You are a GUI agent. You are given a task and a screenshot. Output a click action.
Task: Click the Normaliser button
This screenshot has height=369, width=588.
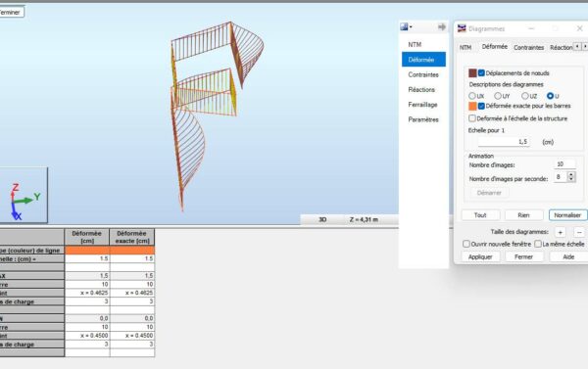pyautogui.click(x=567, y=215)
